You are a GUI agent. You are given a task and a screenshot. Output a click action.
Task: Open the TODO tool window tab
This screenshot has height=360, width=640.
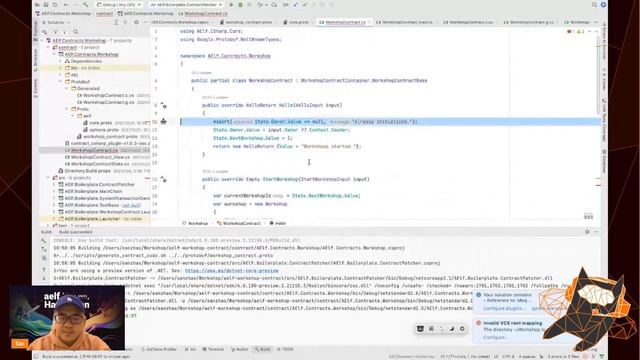click(285, 349)
